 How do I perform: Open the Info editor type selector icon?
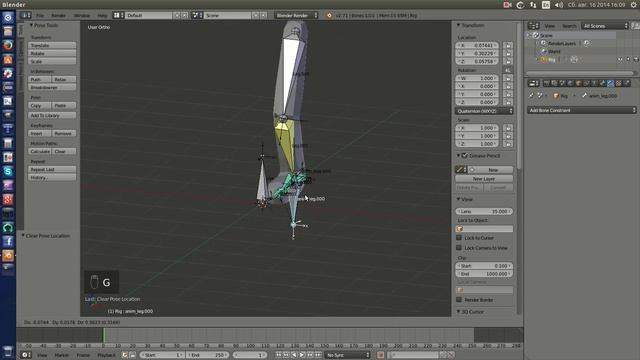click(x=25, y=15)
